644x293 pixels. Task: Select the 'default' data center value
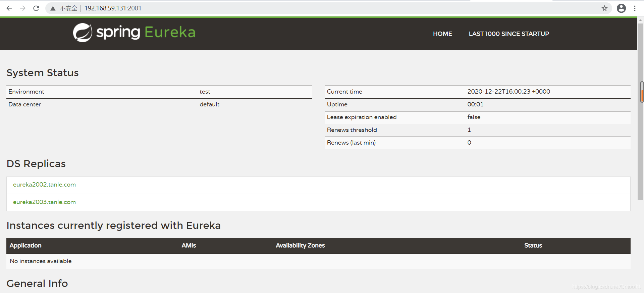click(209, 104)
